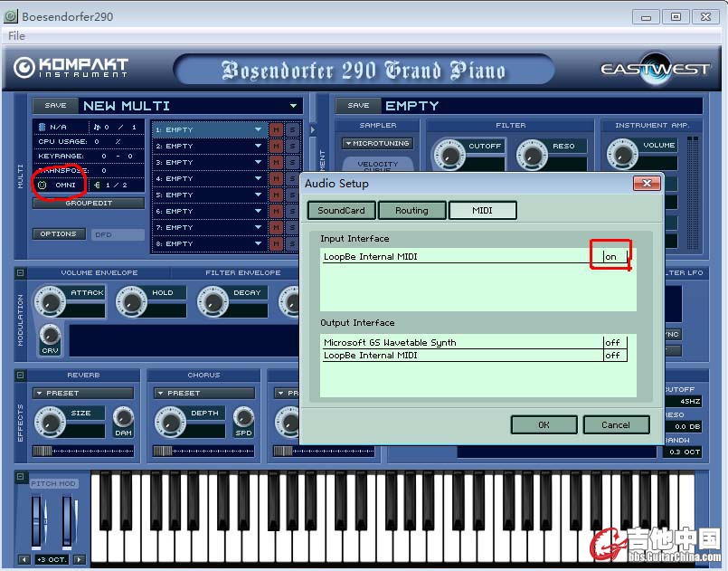The width and height of the screenshot is (728, 571).
Task: Open slot 7: EMPTY dropdown
Action: pos(258,227)
